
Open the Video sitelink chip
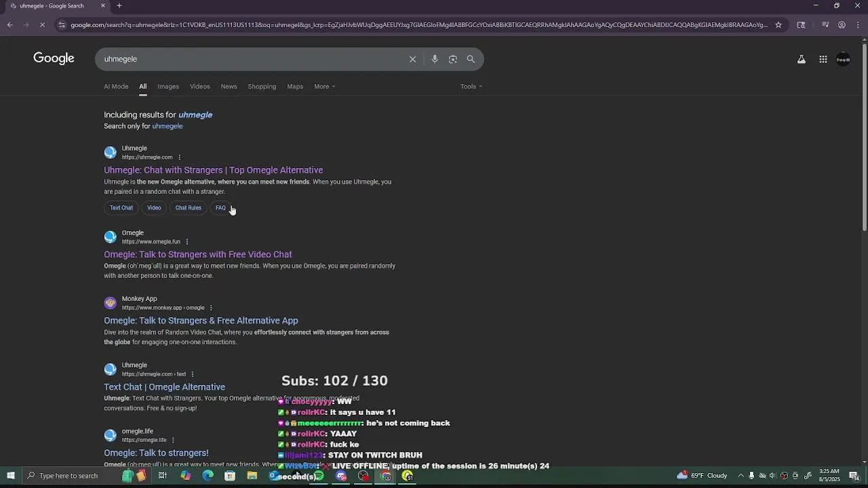(154, 208)
